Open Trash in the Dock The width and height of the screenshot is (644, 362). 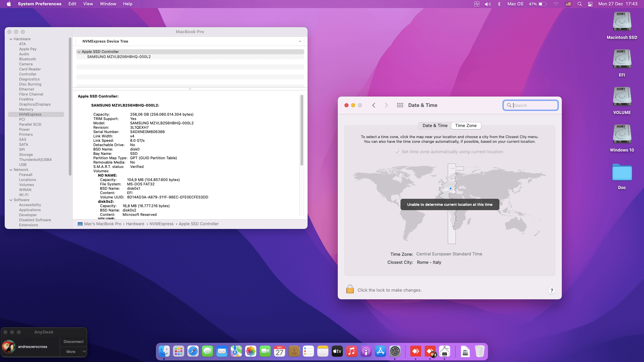coord(480,351)
